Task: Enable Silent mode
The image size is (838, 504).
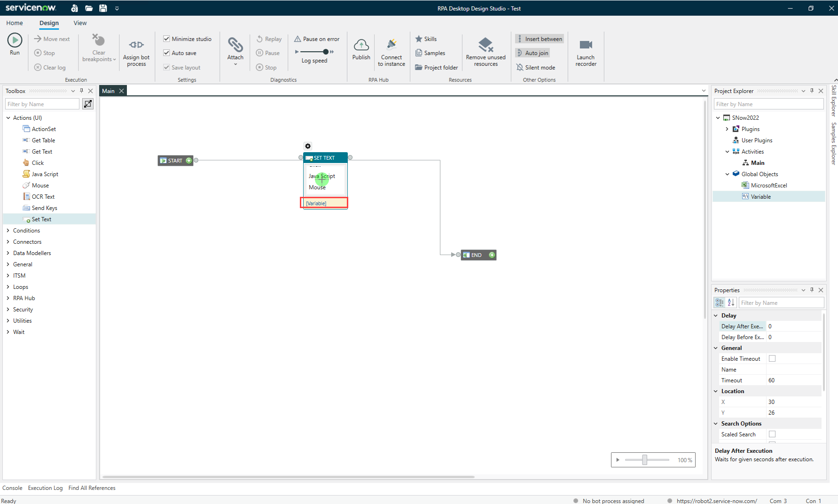Action: pos(535,68)
